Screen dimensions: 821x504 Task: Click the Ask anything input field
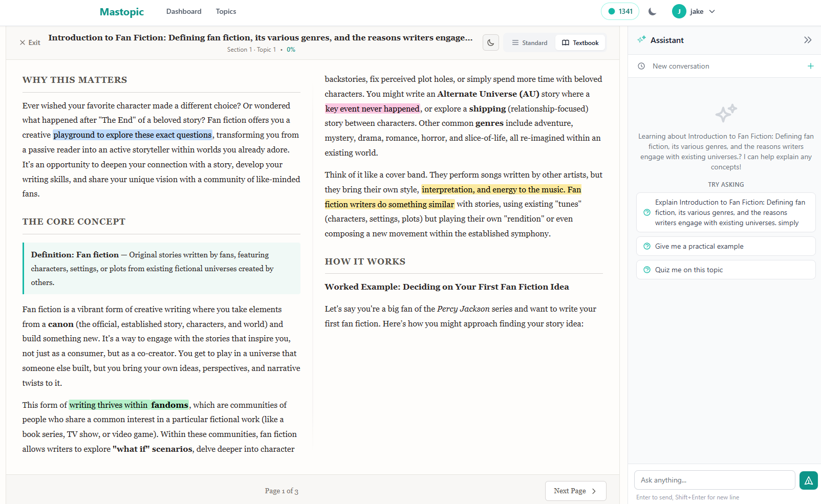[714, 480]
